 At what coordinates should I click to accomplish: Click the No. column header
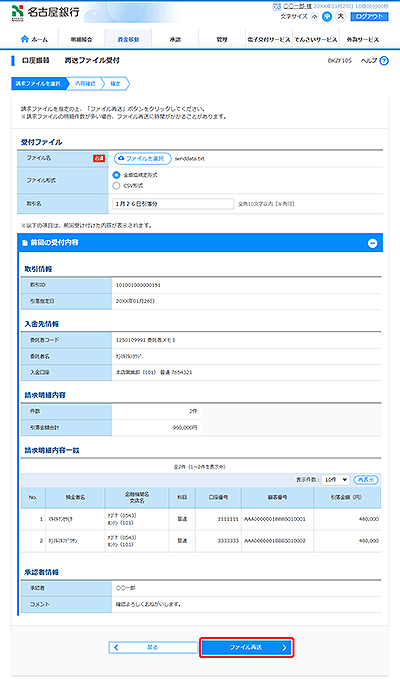click(x=33, y=498)
